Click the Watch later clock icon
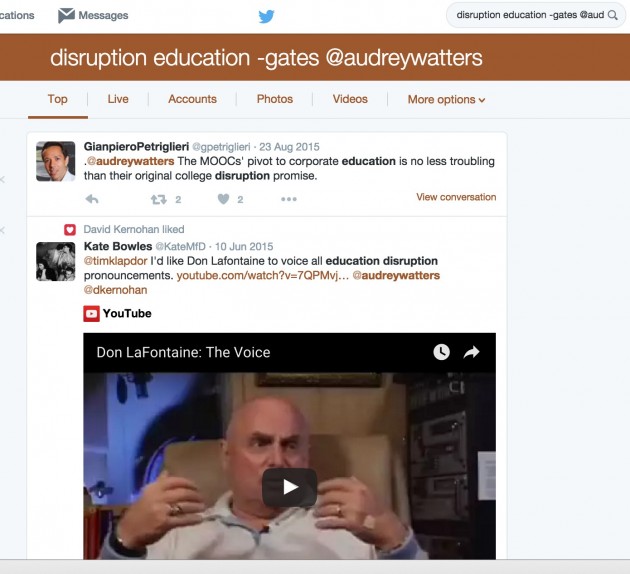 (x=441, y=352)
